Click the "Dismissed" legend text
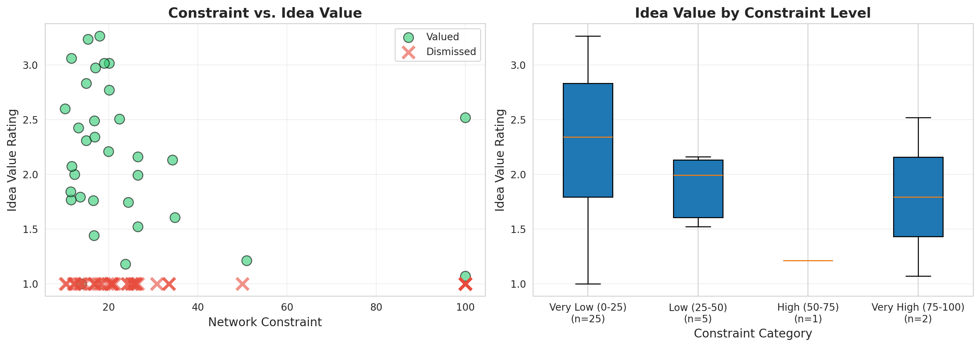 point(451,52)
